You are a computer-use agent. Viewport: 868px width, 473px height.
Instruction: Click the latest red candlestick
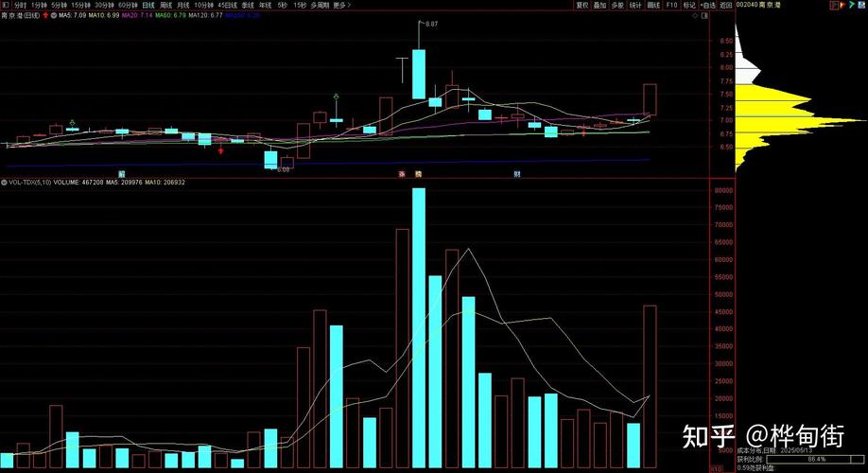click(x=650, y=99)
